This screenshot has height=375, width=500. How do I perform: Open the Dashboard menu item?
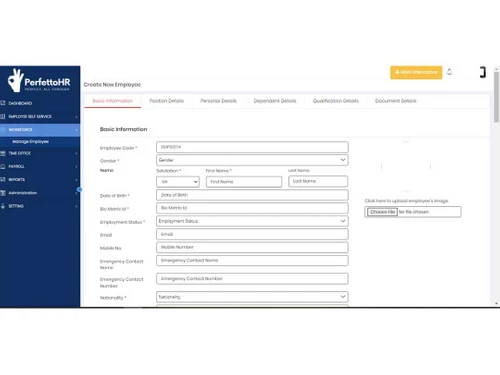20,103
